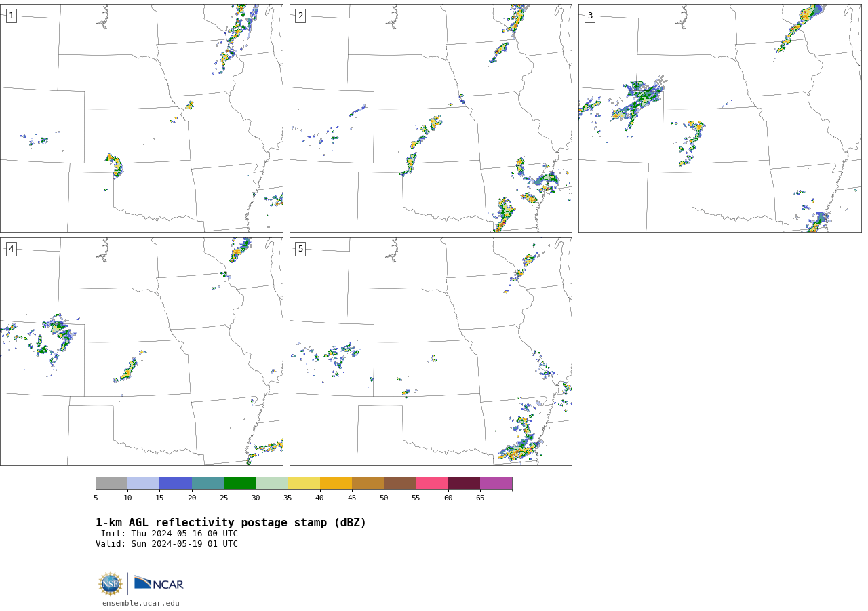
Task: Click the panel label number 2
Action: [300, 16]
